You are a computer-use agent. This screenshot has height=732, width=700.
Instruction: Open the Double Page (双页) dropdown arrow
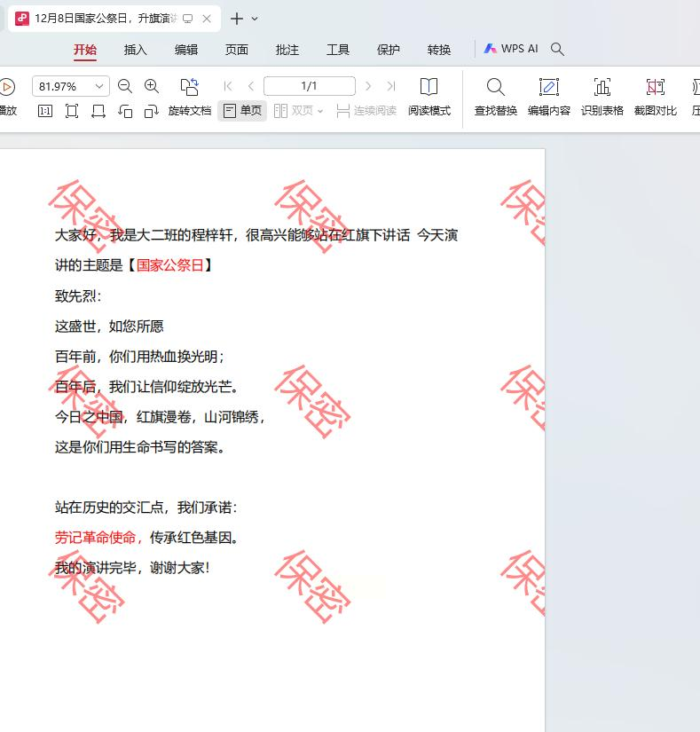320,111
